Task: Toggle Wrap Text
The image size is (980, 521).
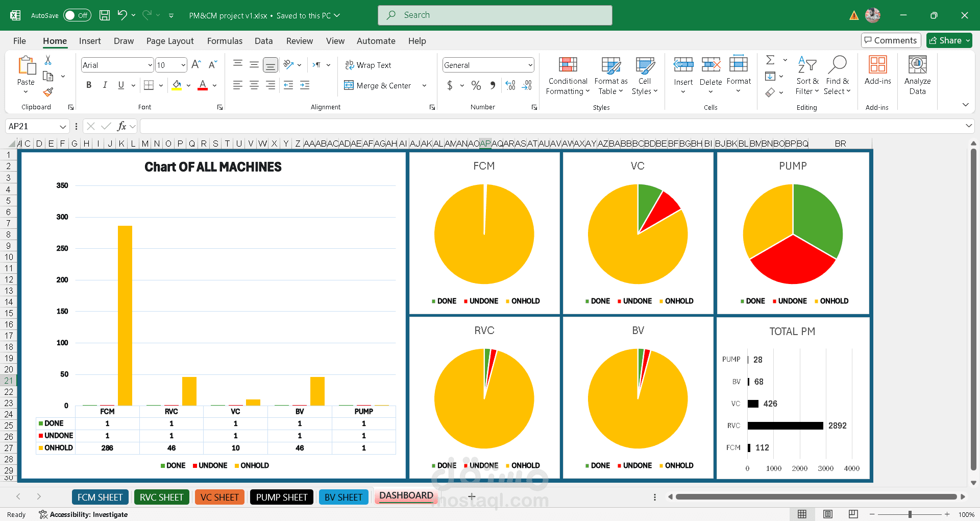Action: click(x=368, y=65)
